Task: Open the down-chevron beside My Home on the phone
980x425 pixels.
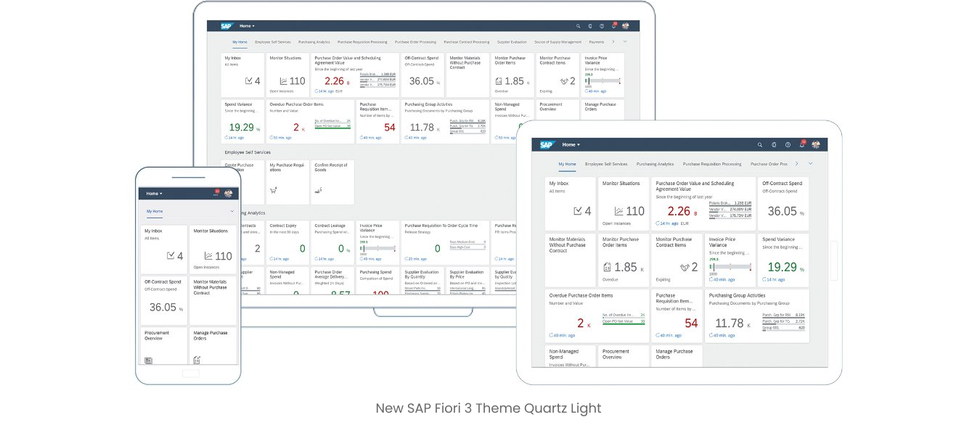Action: (x=232, y=211)
